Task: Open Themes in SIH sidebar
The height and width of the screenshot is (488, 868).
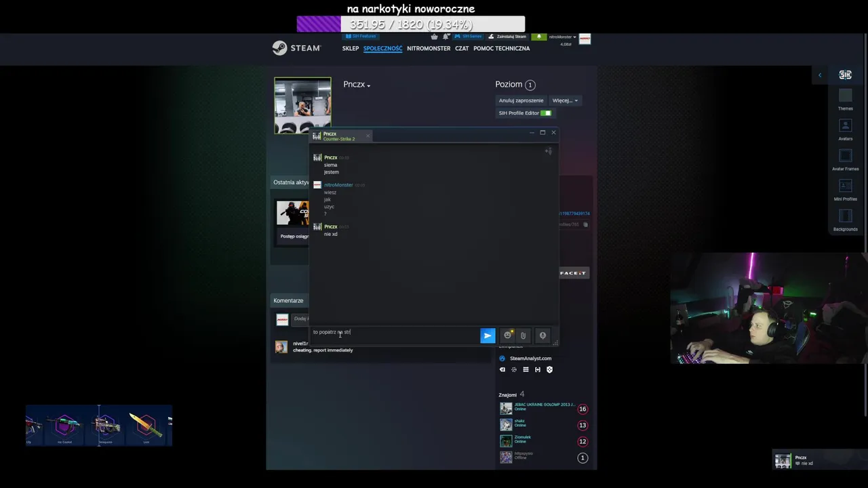Action: tap(845, 100)
